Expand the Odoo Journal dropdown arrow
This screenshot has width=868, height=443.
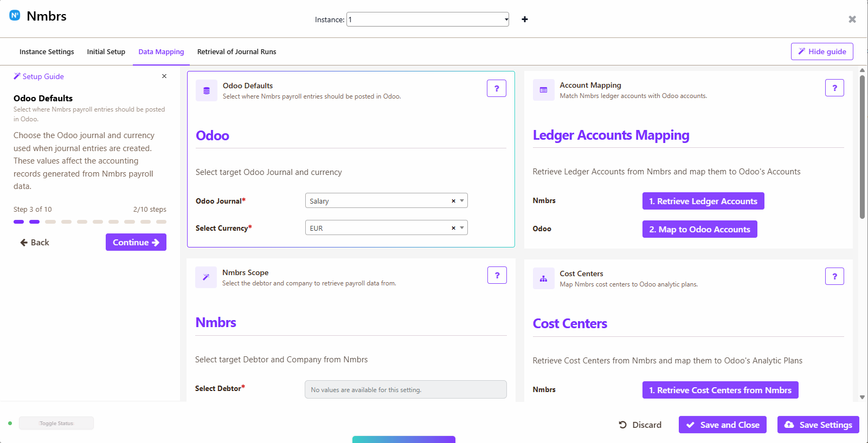point(462,201)
